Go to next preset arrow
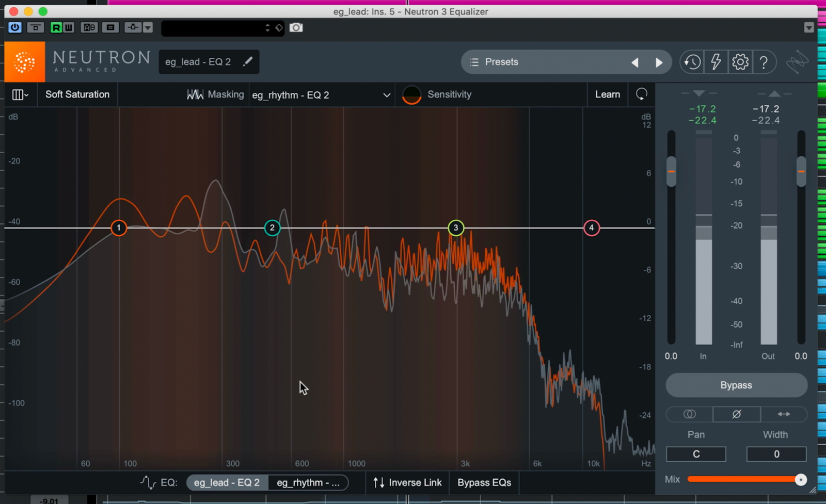The height and width of the screenshot is (504, 826). (x=659, y=62)
